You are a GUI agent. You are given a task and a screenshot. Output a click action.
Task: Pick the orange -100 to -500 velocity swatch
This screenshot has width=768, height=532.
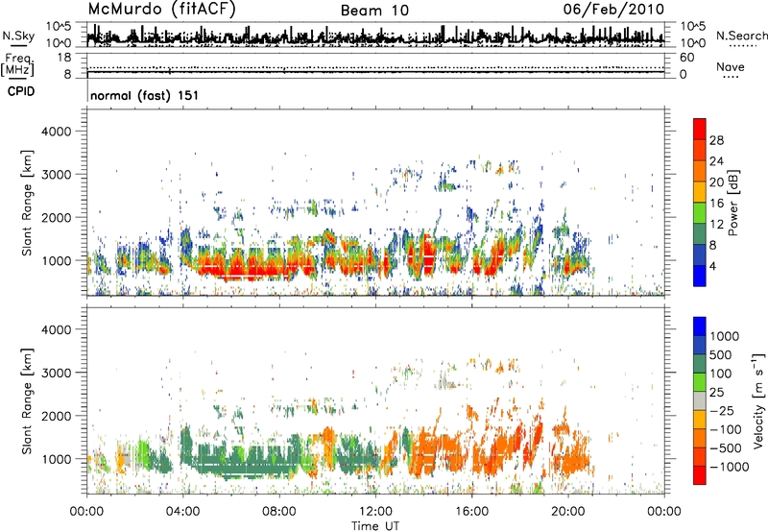pos(700,439)
